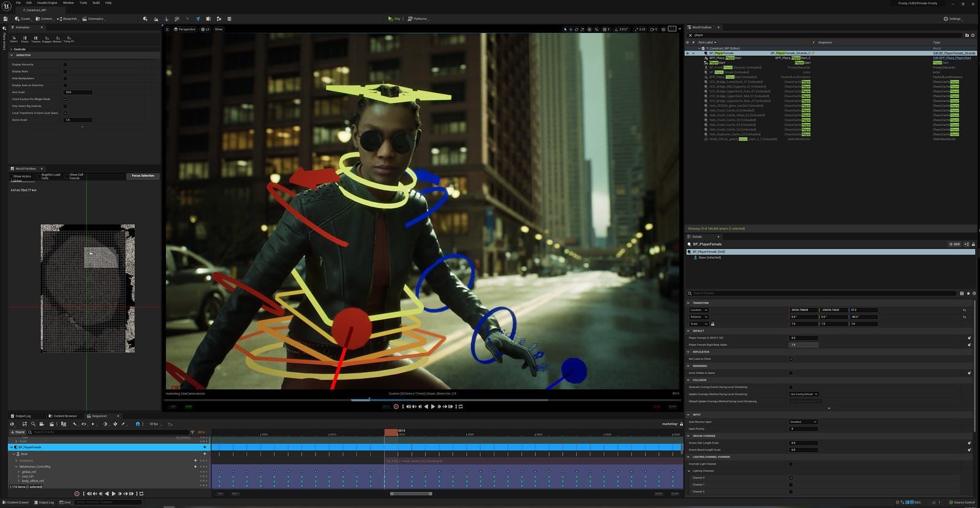Enable the Actor Hidden In Game checkbox
Image resolution: width=980 pixels, height=508 pixels.
pyautogui.click(x=791, y=373)
